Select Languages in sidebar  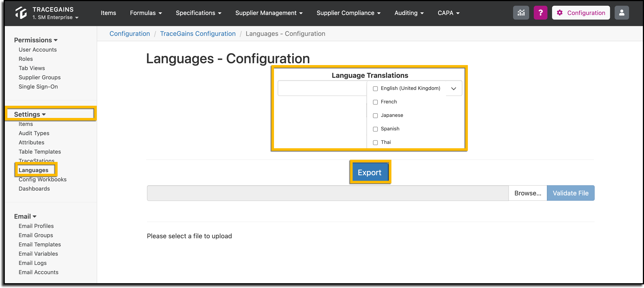[x=33, y=170]
